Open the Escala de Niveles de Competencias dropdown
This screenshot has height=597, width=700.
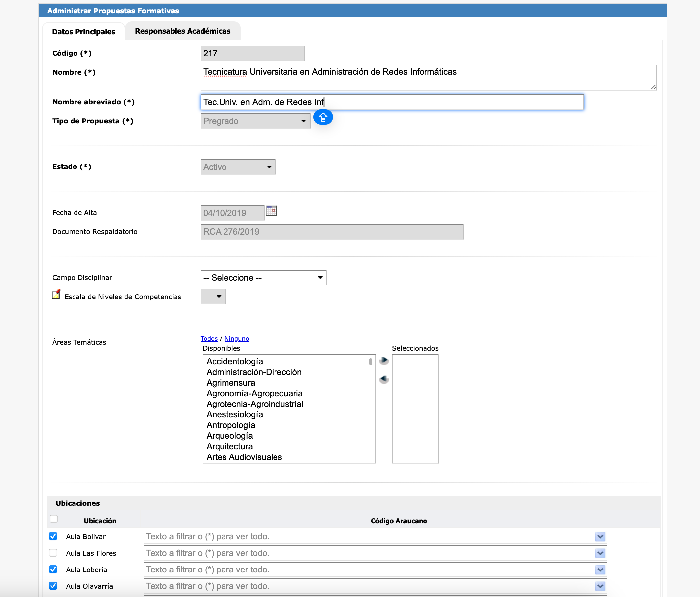coord(213,297)
